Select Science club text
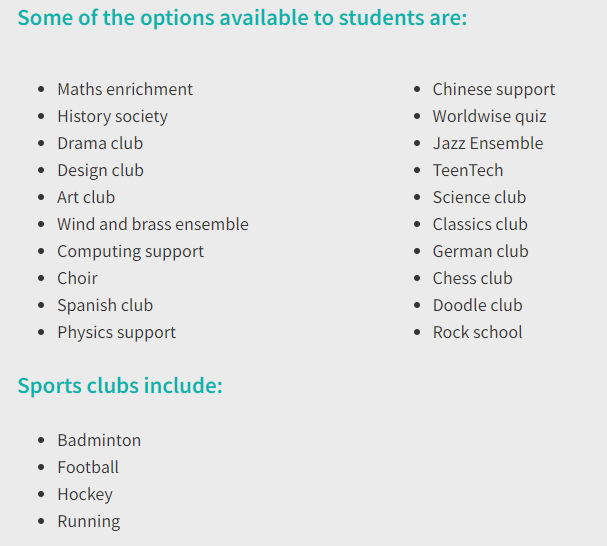This screenshot has height=546, width=607. click(x=479, y=197)
